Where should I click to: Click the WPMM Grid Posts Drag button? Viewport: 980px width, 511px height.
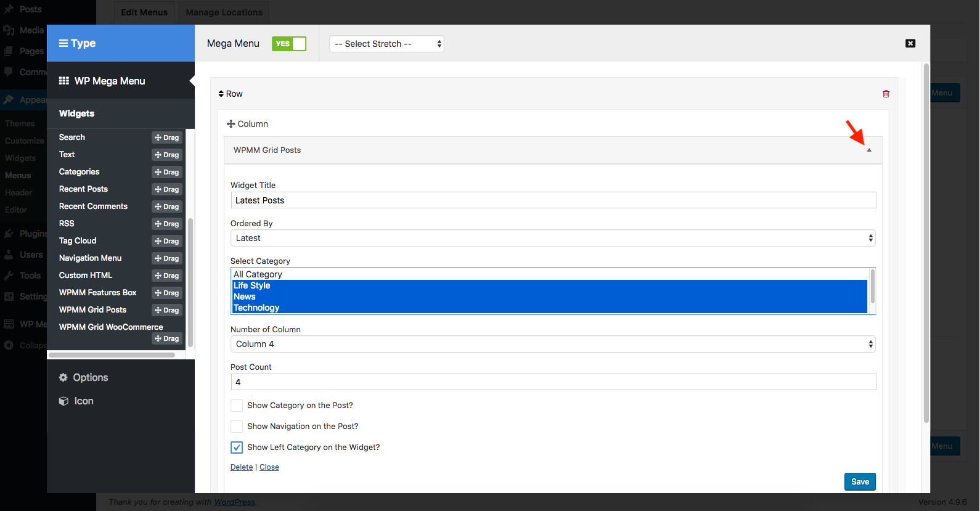(x=167, y=310)
